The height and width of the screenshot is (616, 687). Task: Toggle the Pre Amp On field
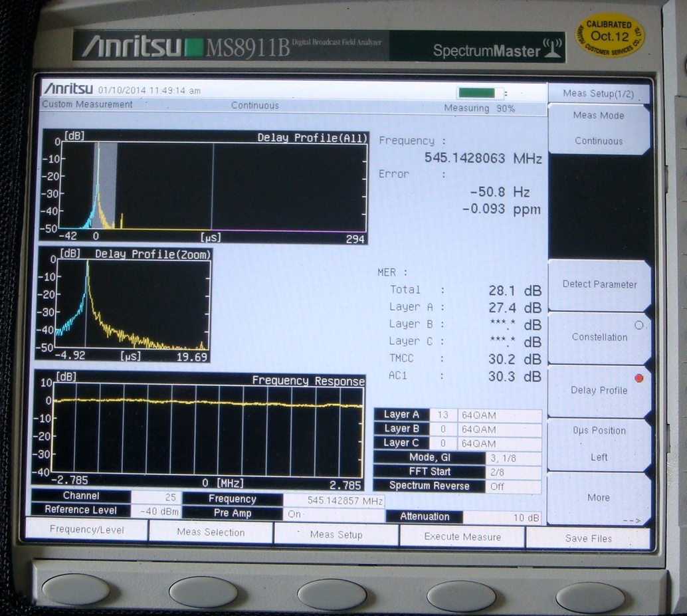click(x=334, y=514)
